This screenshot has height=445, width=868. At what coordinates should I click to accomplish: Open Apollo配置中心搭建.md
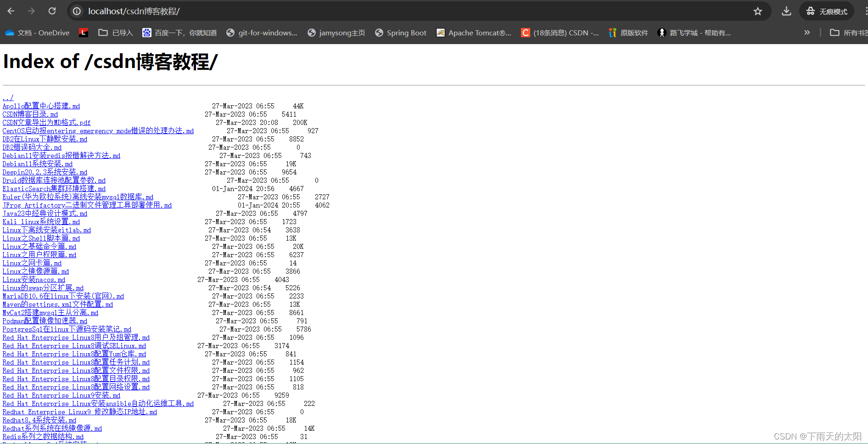click(x=41, y=106)
